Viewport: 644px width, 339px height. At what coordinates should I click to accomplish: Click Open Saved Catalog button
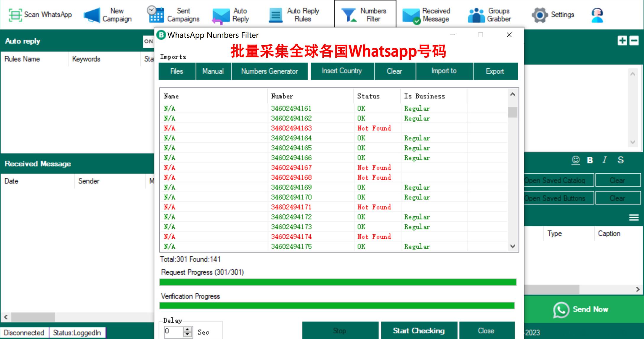click(x=559, y=180)
